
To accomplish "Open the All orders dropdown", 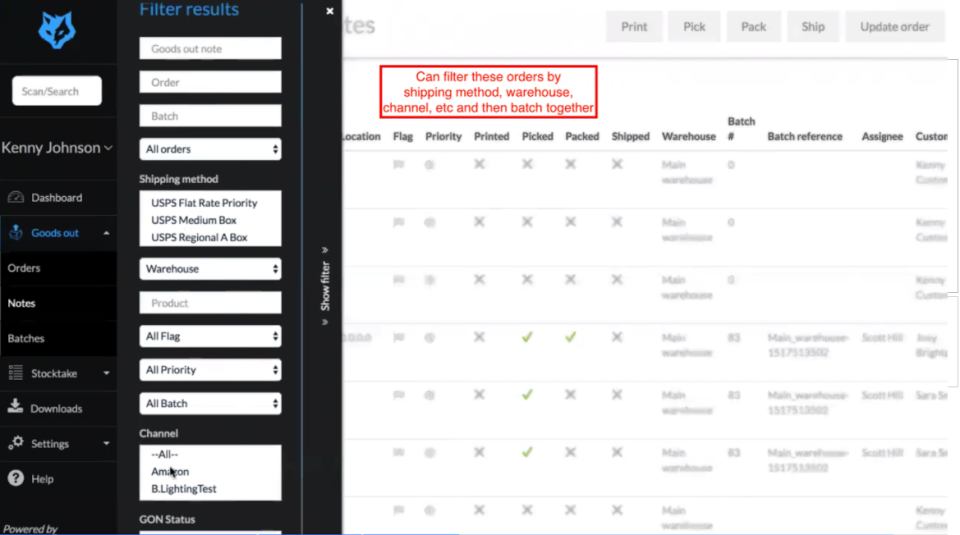I will coord(210,149).
